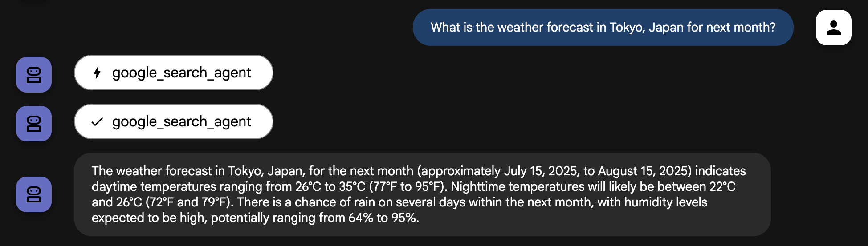Click the bot avatar beside the checkmark chip
Viewport: 868px width, 246px height.
tap(34, 124)
